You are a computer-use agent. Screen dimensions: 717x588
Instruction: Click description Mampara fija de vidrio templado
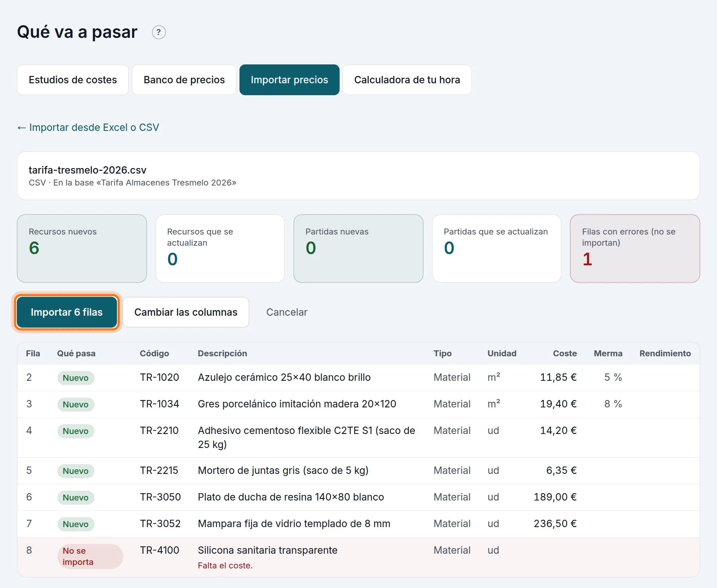294,524
